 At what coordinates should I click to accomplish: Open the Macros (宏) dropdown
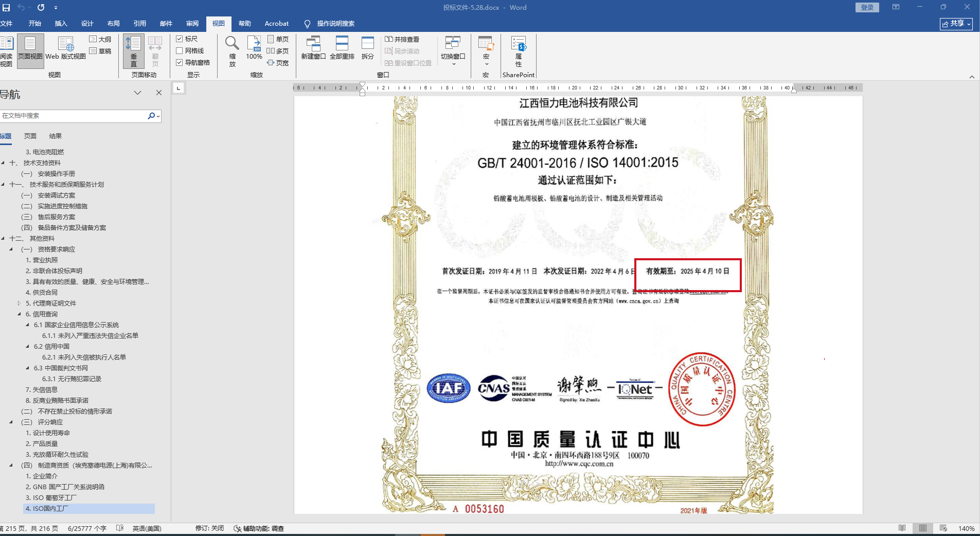click(x=486, y=51)
